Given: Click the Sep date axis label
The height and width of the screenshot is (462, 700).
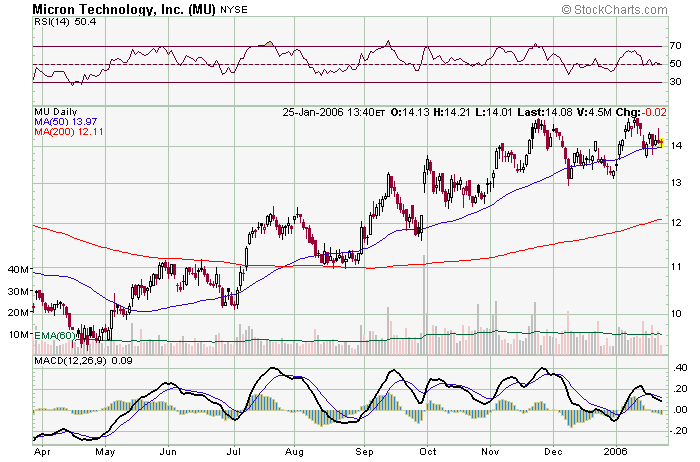Looking at the screenshot, I should pyautogui.click(x=364, y=452).
